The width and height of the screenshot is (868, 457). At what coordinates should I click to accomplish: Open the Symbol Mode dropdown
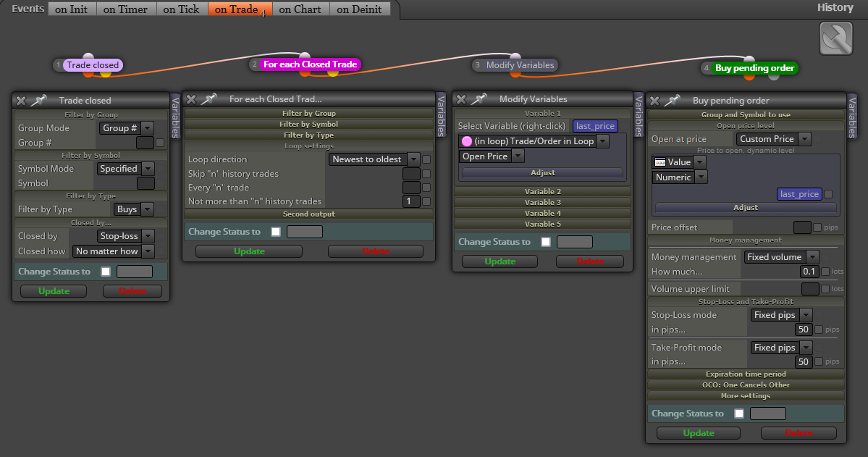pyautogui.click(x=125, y=169)
